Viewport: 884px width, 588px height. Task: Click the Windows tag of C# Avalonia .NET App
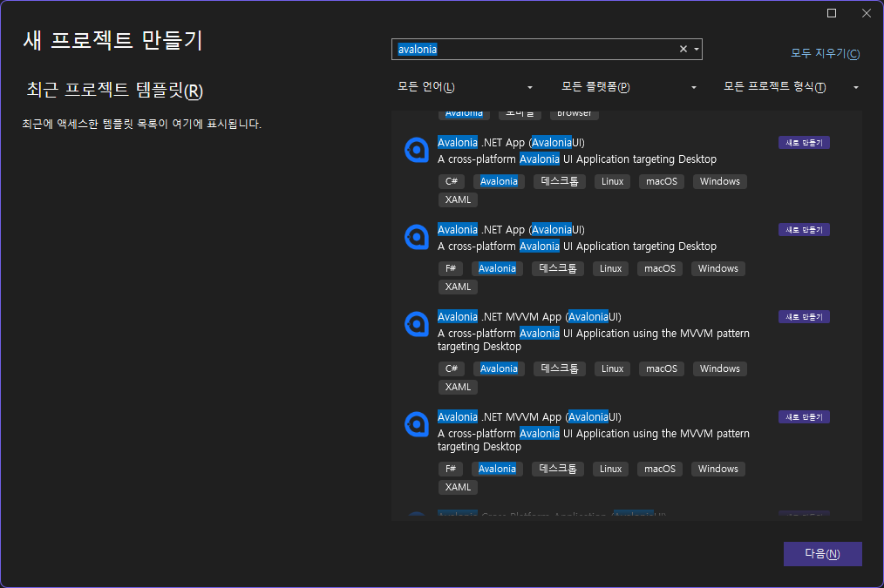click(x=720, y=181)
